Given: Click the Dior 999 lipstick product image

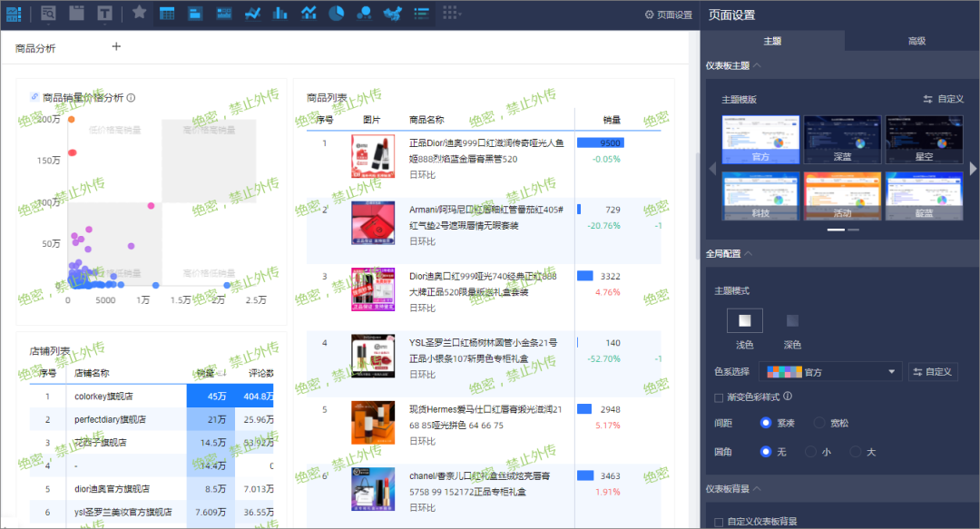Looking at the screenshot, I should coord(373,156).
